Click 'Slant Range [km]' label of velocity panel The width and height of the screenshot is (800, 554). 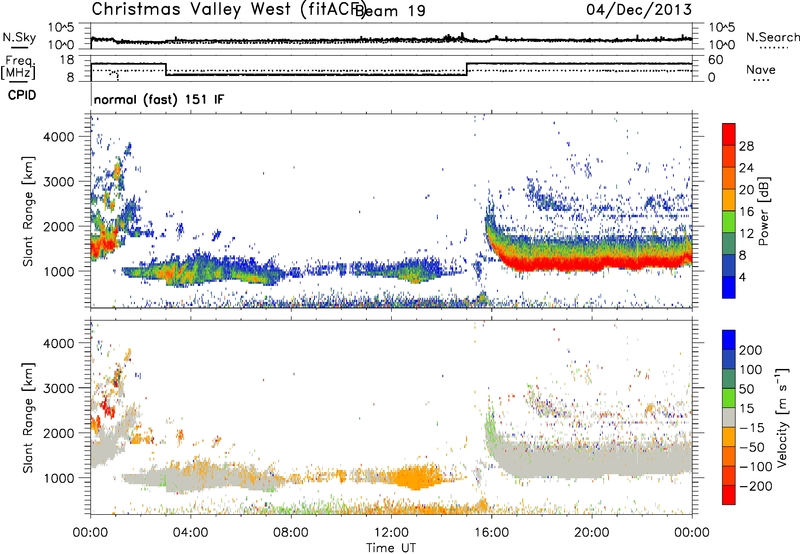pos(28,418)
